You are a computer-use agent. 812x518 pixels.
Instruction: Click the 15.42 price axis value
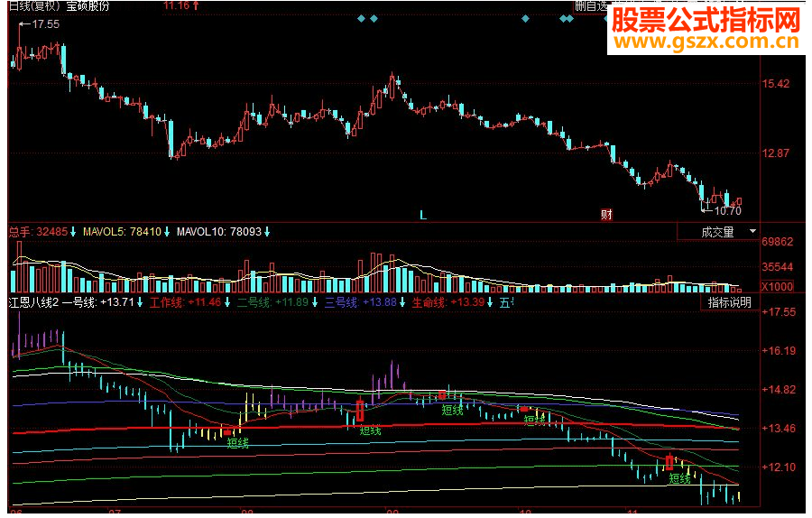point(776,84)
